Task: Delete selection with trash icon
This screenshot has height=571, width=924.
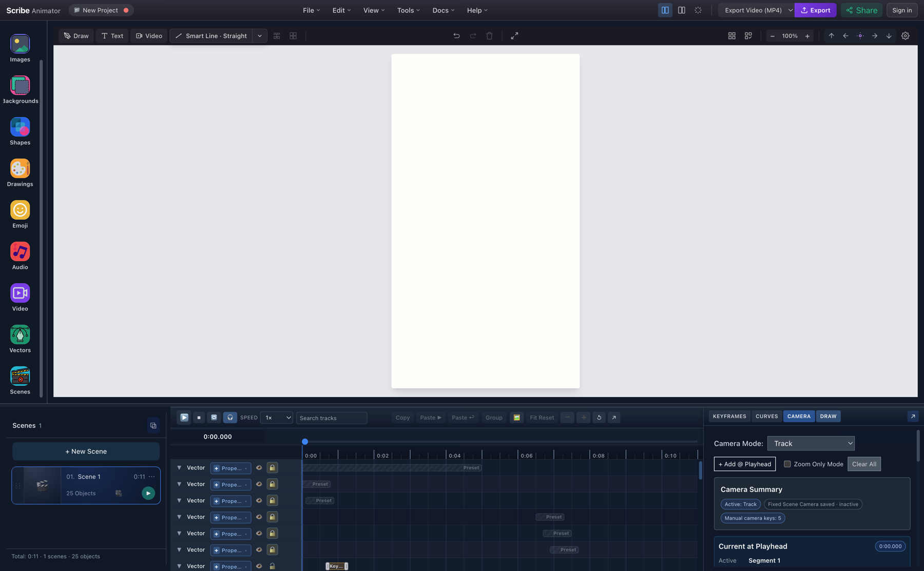Action: [x=489, y=36]
